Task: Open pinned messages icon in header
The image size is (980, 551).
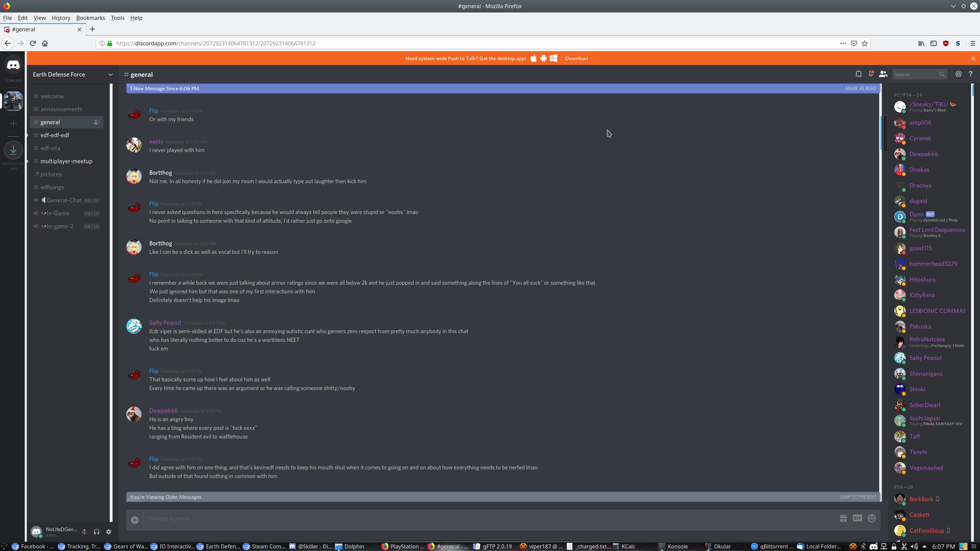Action: coord(871,74)
